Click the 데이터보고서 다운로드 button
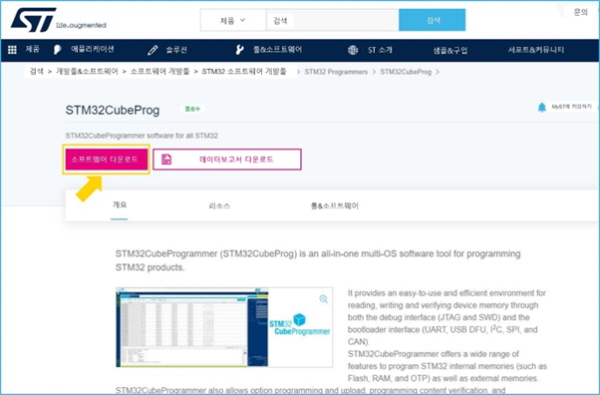 tap(227, 159)
